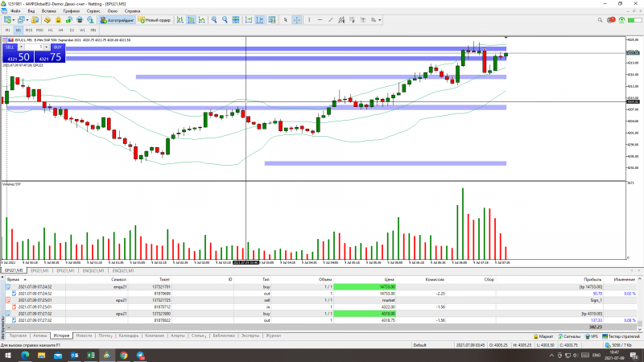Toggle the Algo Trading button
This screenshot has width=644, height=362.
pyautogui.click(x=118, y=19)
